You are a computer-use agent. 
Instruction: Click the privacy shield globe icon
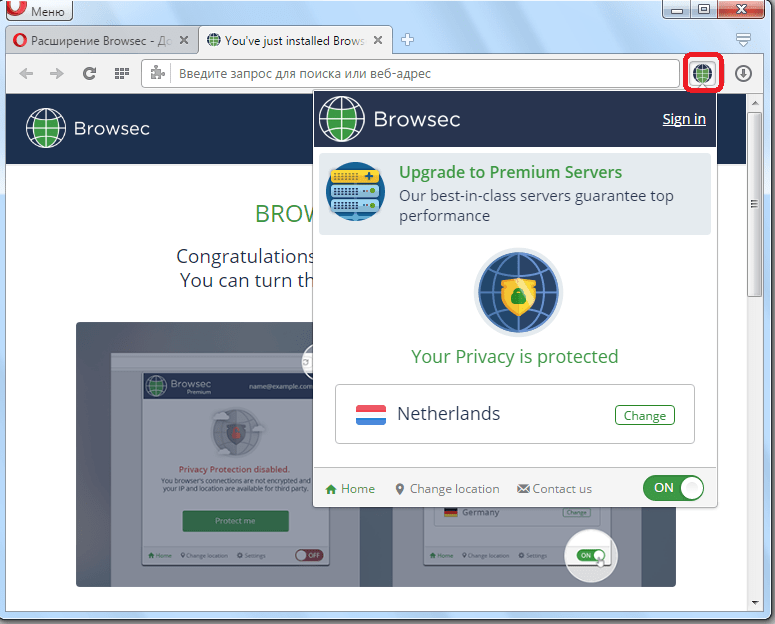(x=518, y=292)
